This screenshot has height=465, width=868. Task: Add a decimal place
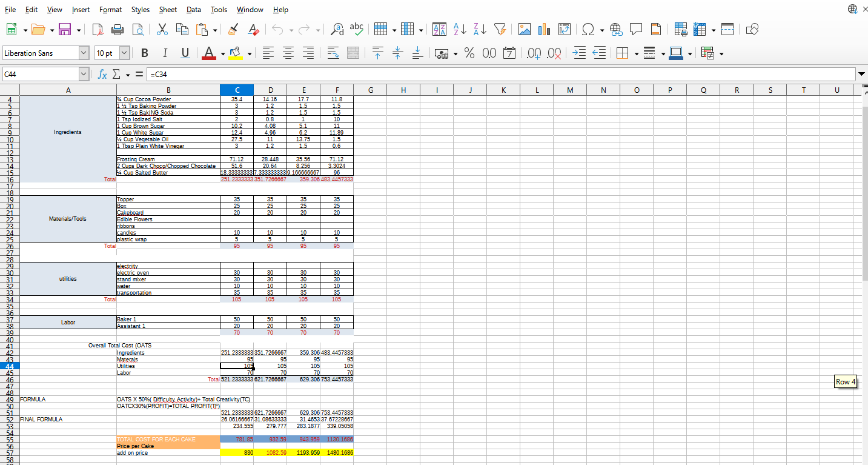click(534, 53)
